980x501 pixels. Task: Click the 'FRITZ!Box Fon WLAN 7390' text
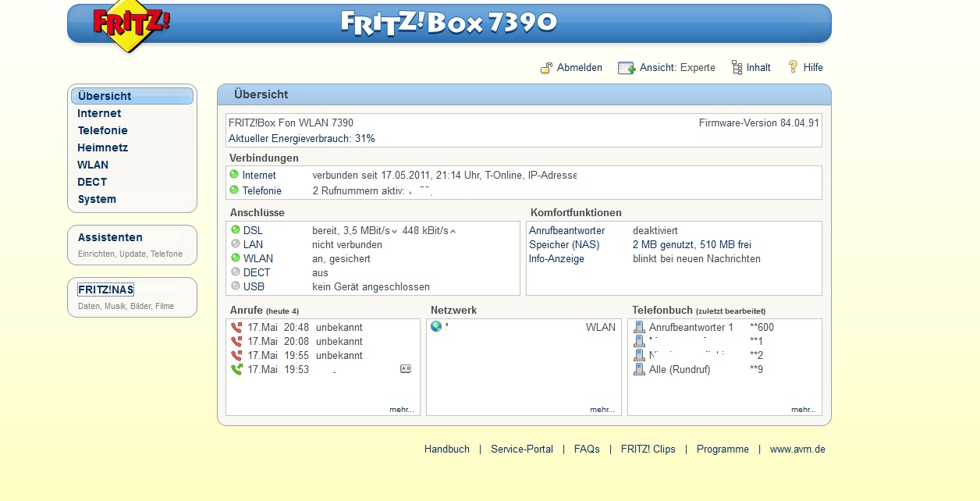[291, 123]
